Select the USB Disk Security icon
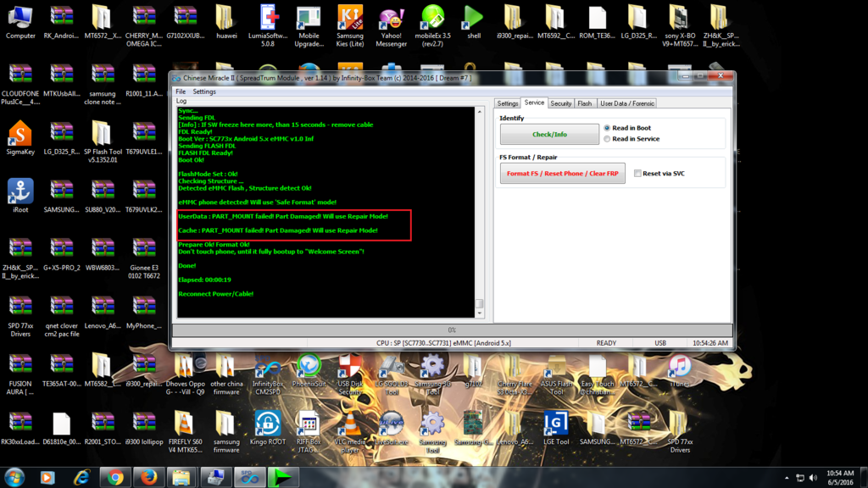The height and width of the screenshot is (488, 868). [x=350, y=375]
